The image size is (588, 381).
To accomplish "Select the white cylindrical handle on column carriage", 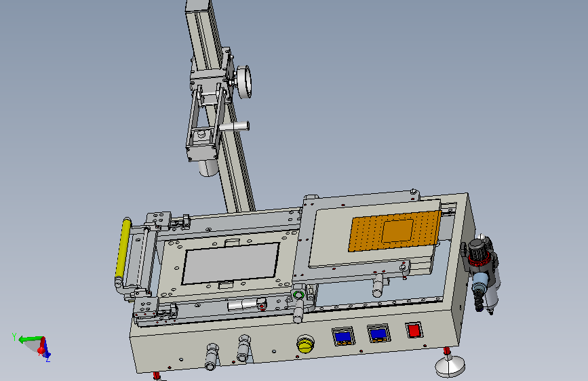I will click(235, 126).
